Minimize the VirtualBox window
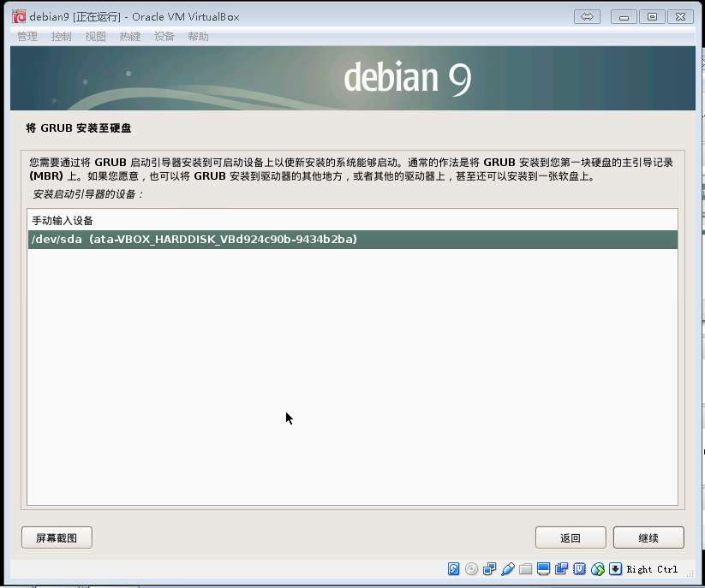 click(624, 16)
